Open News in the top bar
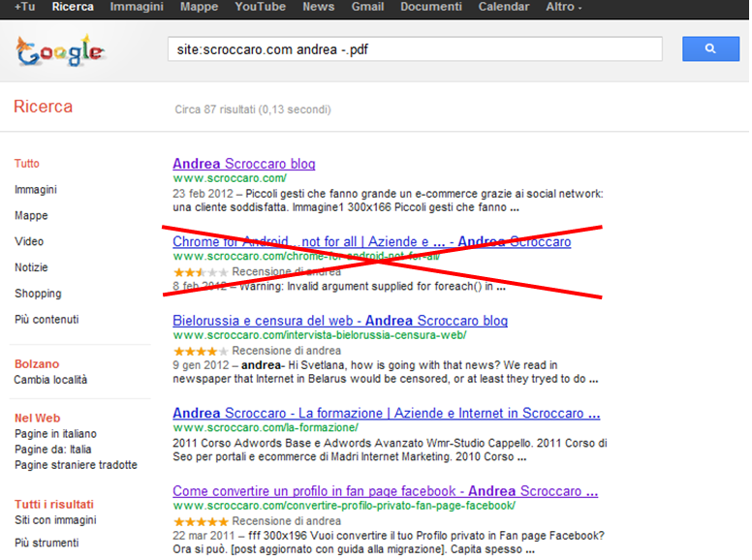This screenshot has height=560, width=752. click(x=319, y=7)
